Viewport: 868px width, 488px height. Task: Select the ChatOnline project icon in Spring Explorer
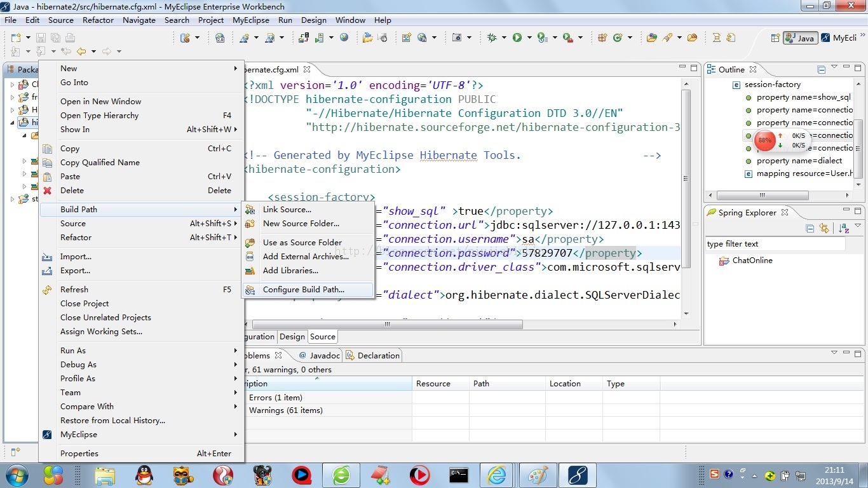click(x=723, y=261)
